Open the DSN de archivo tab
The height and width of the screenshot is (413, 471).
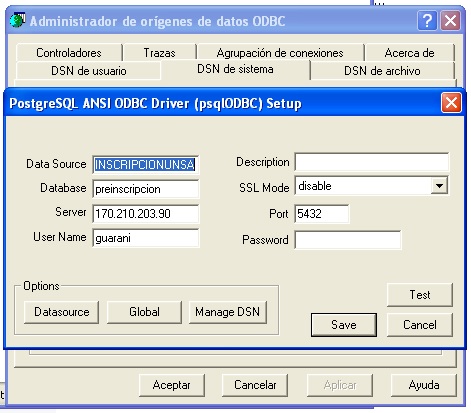click(382, 71)
